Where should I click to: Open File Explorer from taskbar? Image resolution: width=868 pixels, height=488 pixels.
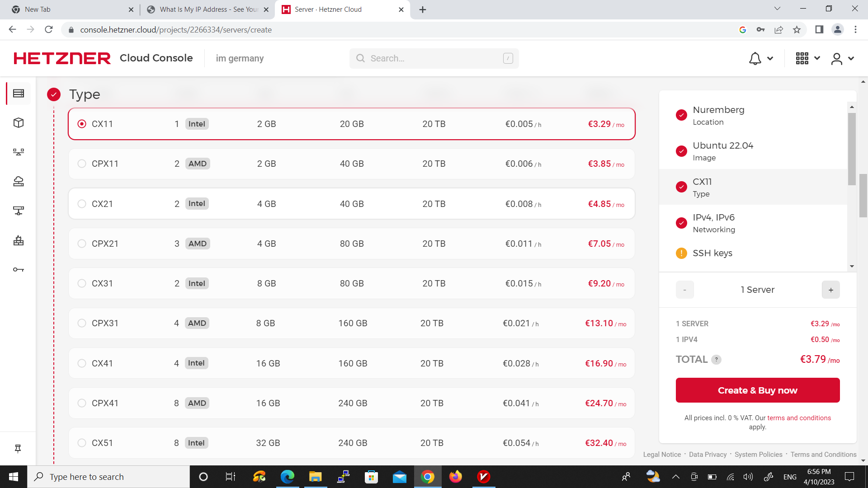point(315,477)
